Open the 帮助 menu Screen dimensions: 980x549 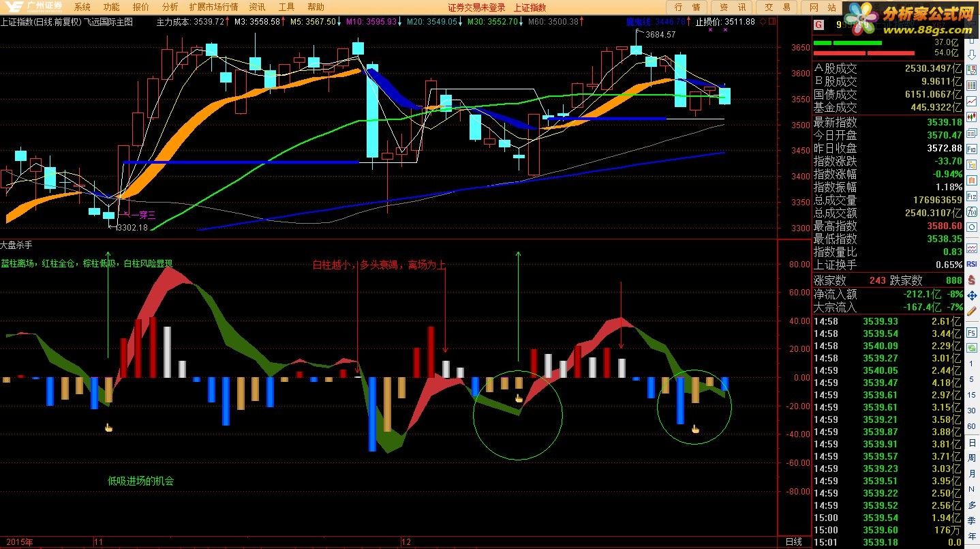pos(316,7)
